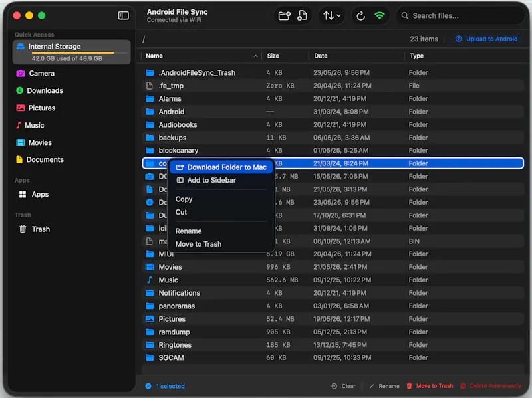Sort by the Date column header
Screen dimensions: 532x398
click(321, 56)
